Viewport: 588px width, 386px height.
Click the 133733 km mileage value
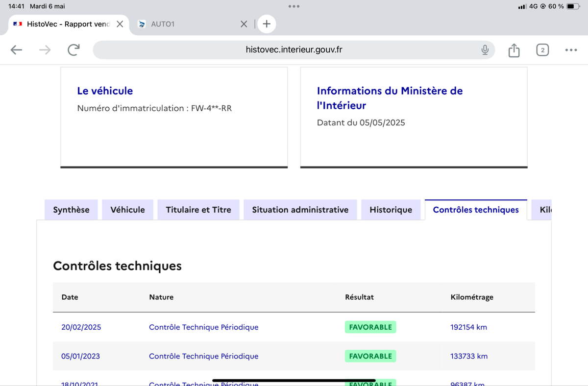point(469,356)
